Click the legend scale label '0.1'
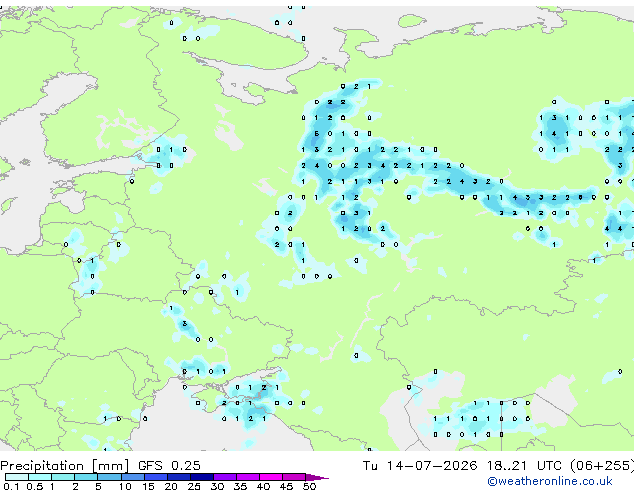 (11, 486)
